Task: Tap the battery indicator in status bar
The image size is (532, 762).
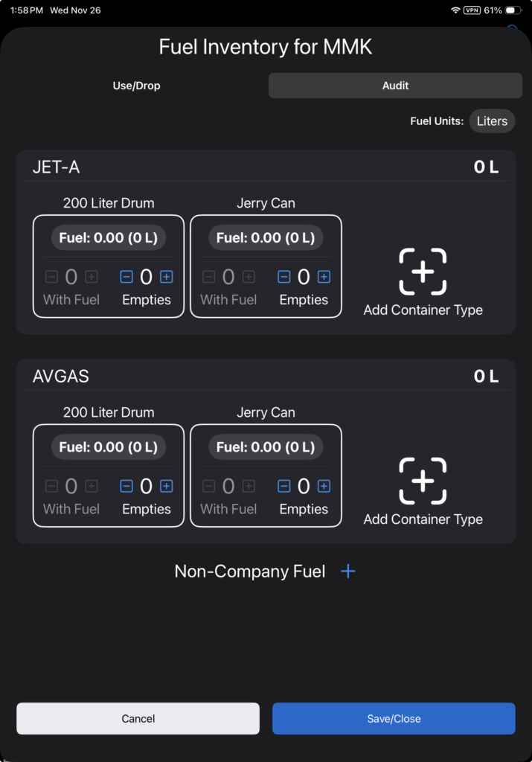Action: click(x=513, y=10)
